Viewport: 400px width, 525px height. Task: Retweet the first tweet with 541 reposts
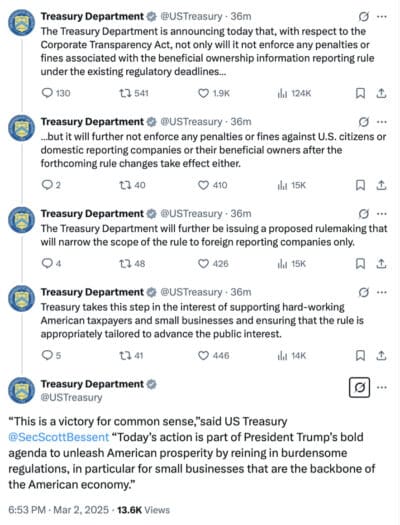pyautogui.click(x=134, y=93)
